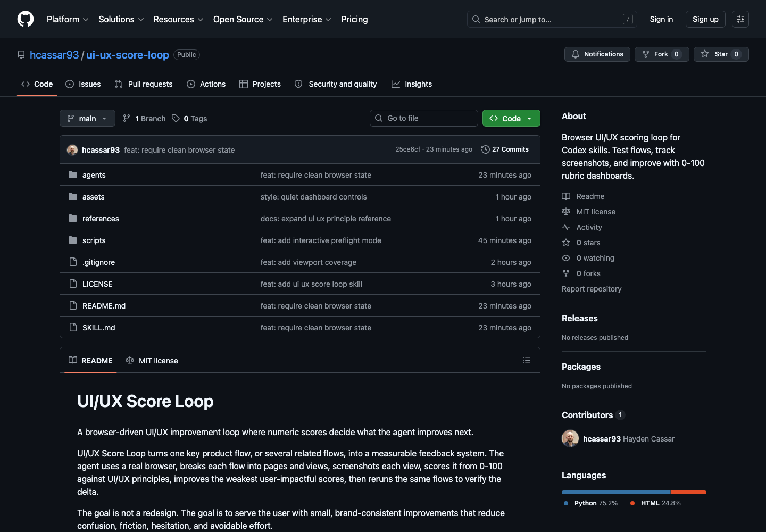This screenshot has width=766, height=532.
Task: Open the Pricing page
Action: [x=354, y=19]
